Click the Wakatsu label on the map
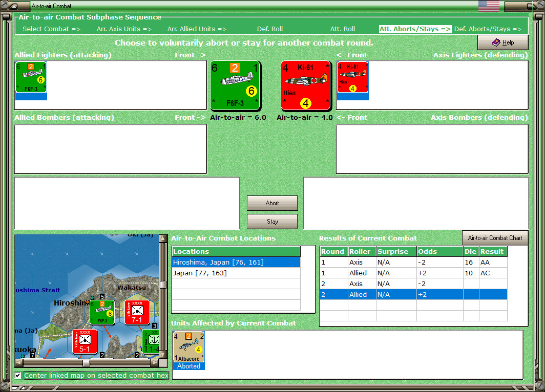Screen dimensions: 545x392 pos(131,288)
